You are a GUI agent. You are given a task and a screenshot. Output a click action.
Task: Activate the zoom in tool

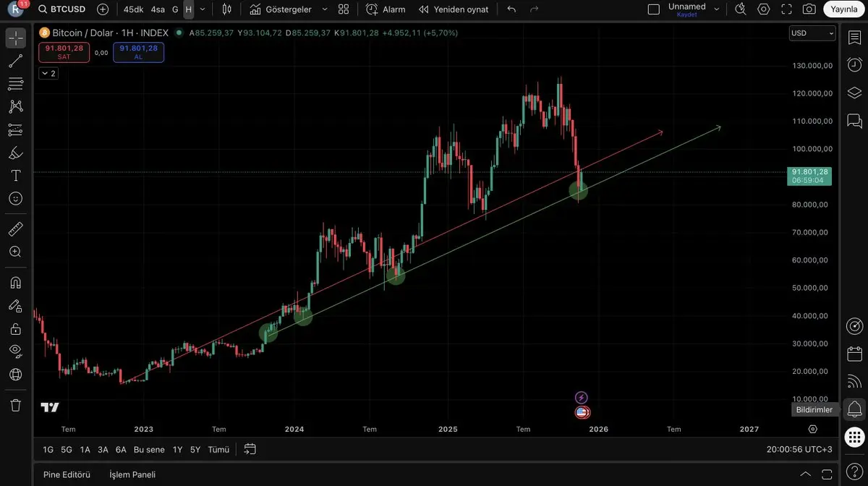click(15, 252)
